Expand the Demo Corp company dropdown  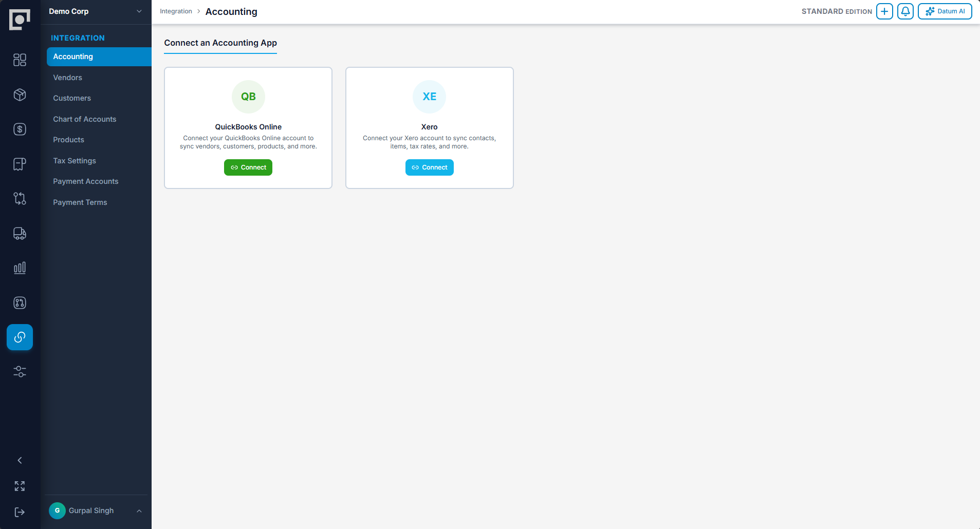(96, 11)
